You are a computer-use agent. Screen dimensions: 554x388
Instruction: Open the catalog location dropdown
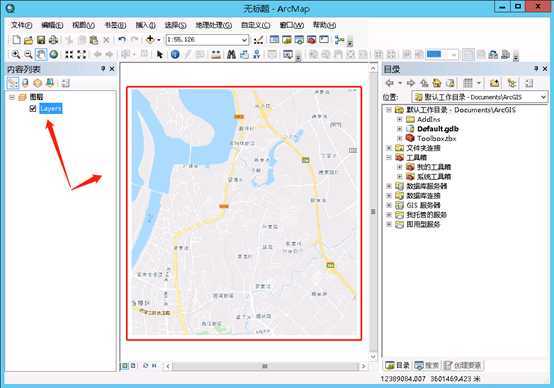[543, 97]
